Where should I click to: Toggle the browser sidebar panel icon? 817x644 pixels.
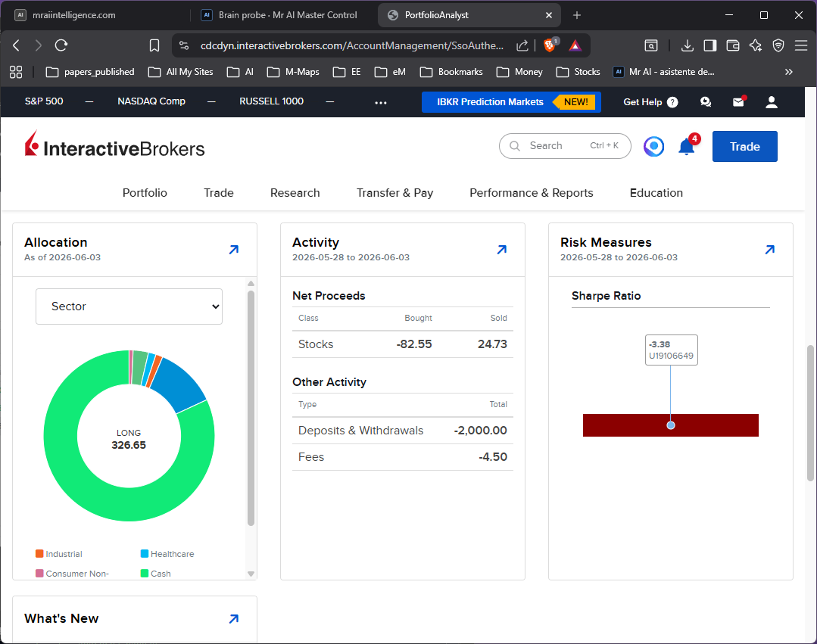coord(709,46)
